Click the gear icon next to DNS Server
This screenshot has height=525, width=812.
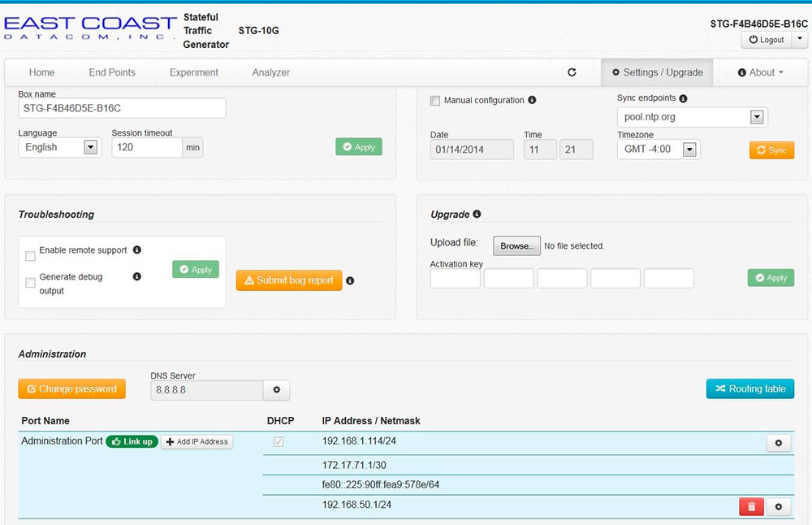[276, 390]
